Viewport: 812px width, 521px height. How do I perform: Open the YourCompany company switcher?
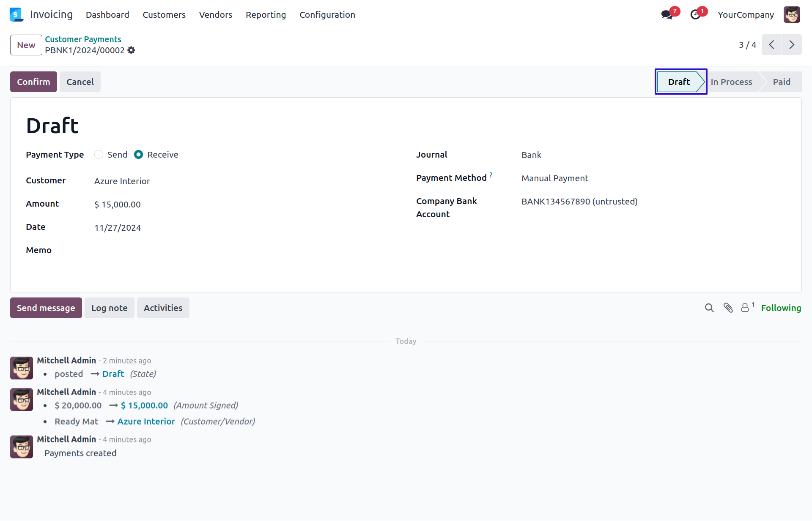coord(746,15)
